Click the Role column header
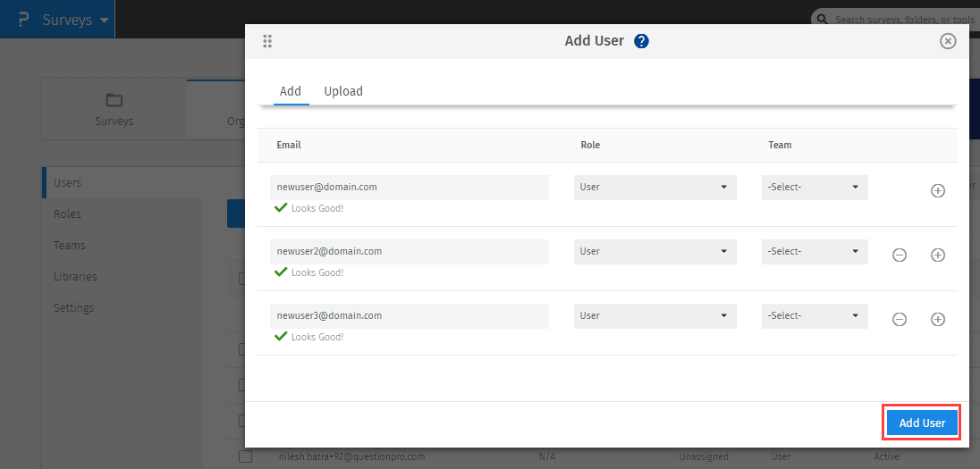This screenshot has height=469, width=980. 589,145
